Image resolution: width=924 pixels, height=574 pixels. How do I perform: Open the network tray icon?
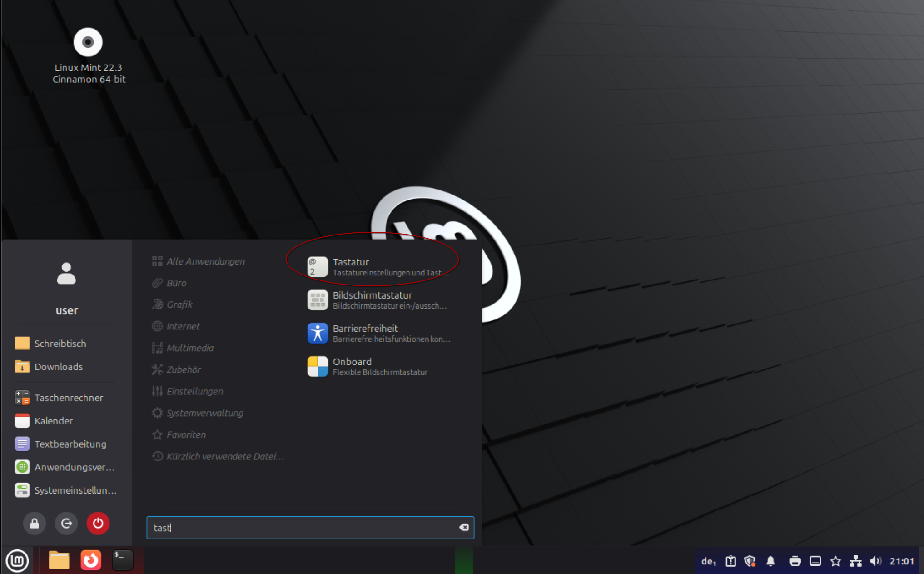[855, 561]
